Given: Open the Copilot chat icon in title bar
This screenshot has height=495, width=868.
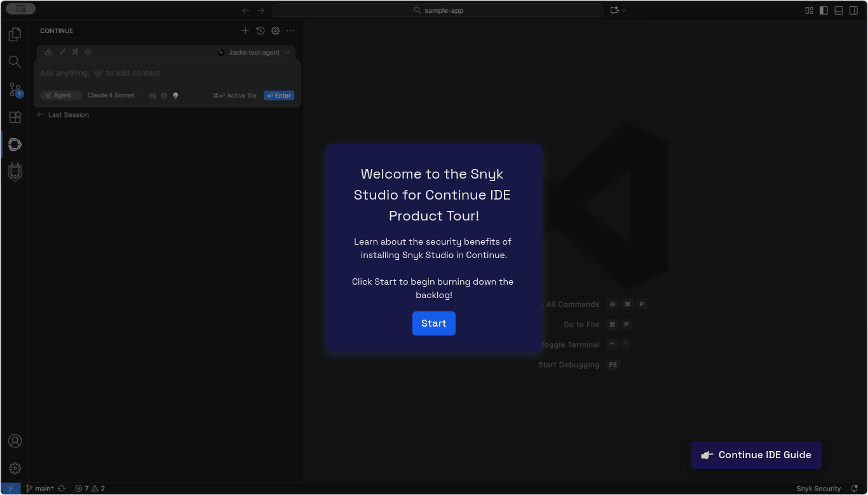Looking at the screenshot, I should click(614, 10).
